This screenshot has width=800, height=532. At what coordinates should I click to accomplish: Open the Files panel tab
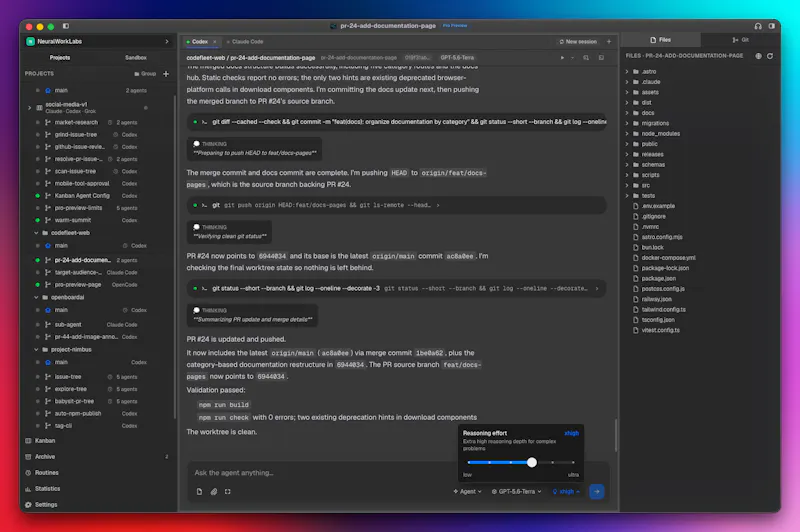tap(661, 40)
